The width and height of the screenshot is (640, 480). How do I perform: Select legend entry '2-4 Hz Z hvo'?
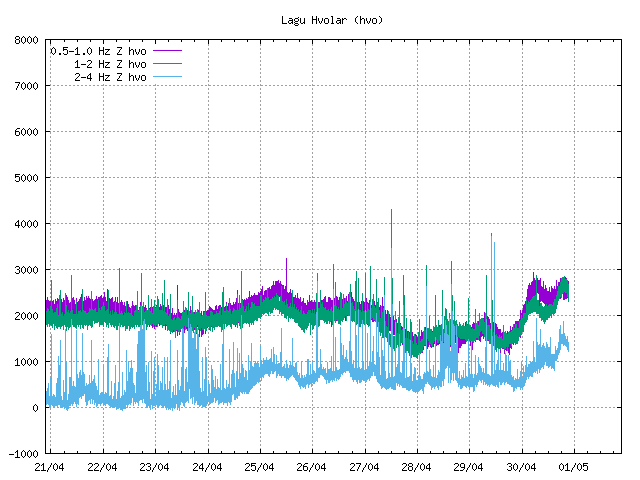(x=110, y=77)
